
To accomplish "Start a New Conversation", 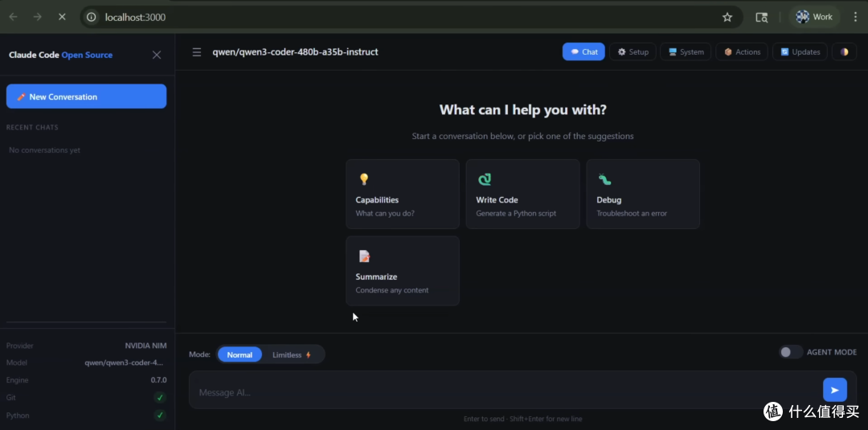I will click(x=86, y=96).
